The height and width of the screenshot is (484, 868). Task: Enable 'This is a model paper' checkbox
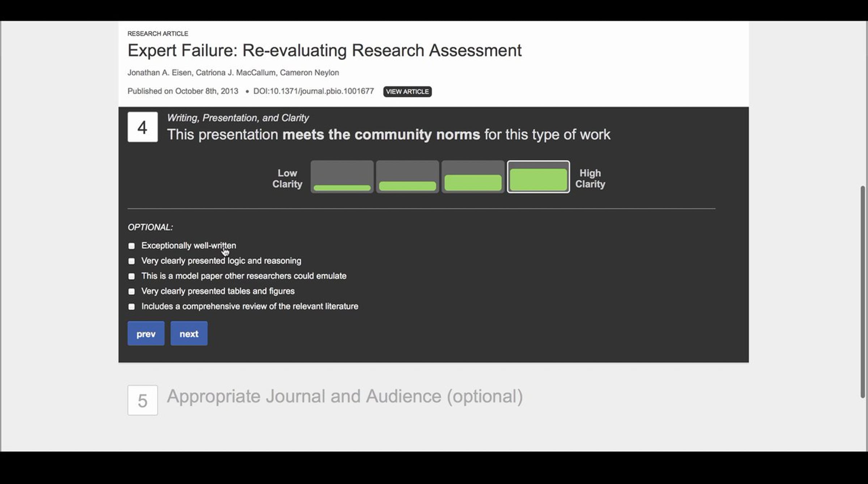[132, 277]
